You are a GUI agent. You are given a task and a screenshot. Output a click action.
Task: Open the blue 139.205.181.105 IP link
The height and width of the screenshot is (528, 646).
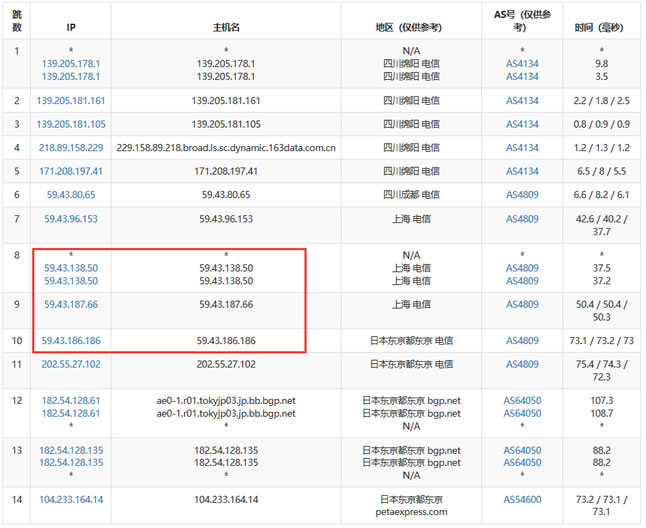71,124
